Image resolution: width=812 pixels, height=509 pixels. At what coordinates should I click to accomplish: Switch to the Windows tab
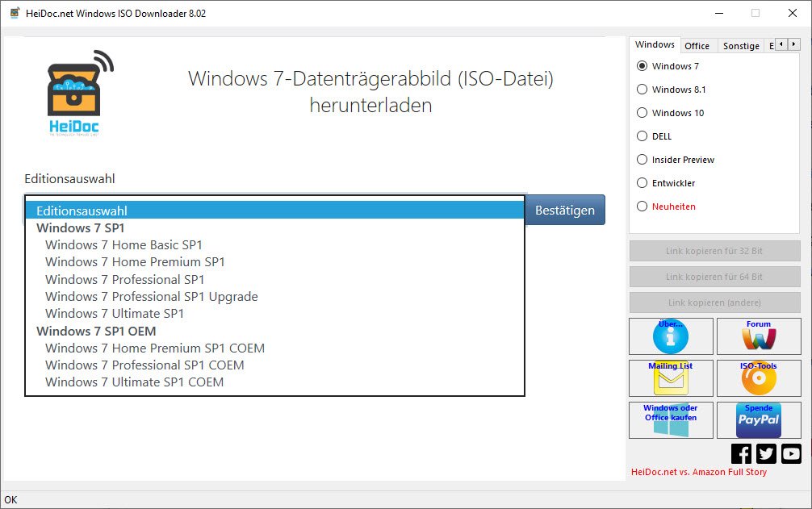(655, 44)
